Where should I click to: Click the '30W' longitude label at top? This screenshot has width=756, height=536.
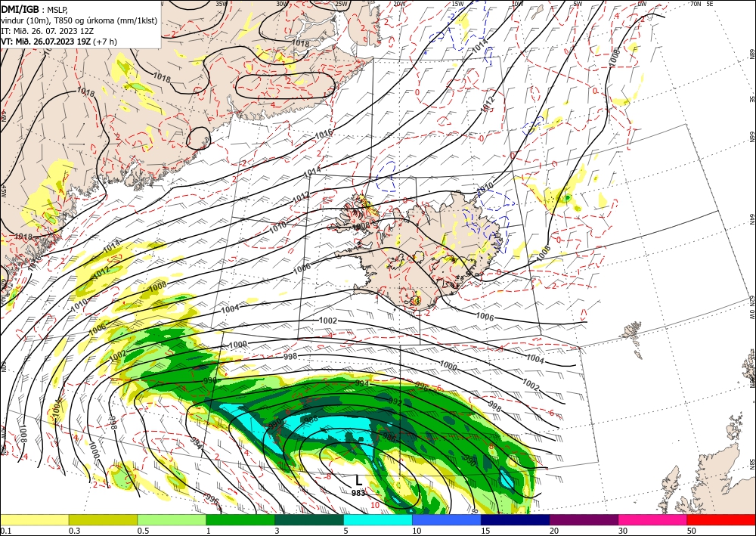[281, 4]
